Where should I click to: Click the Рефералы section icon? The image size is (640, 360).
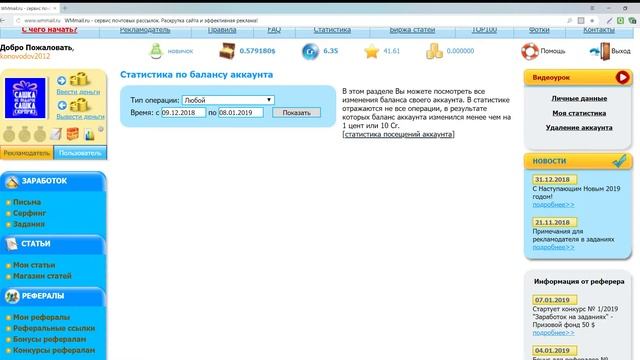pyautogui.click(x=12, y=296)
